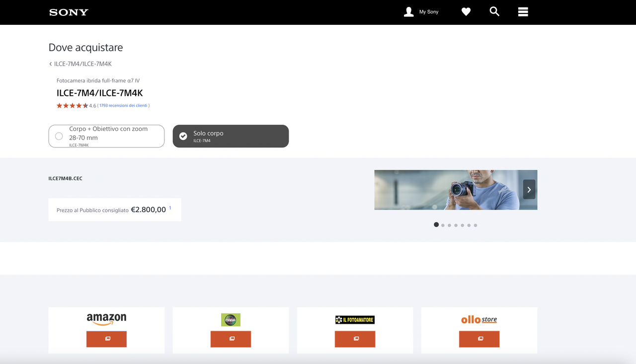Image resolution: width=636 pixels, height=364 pixels.
Task: Click the Amazon logo
Action: click(106, 319)
